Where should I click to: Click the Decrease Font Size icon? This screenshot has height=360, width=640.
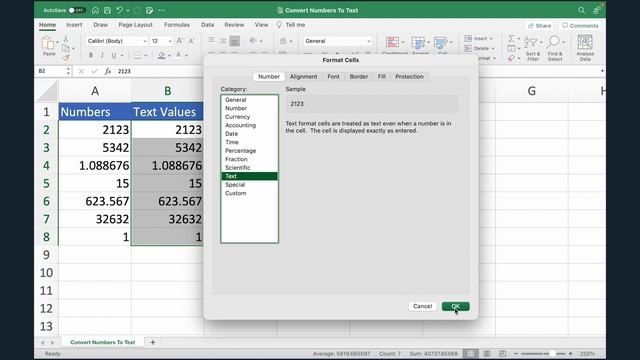(191, 41)
